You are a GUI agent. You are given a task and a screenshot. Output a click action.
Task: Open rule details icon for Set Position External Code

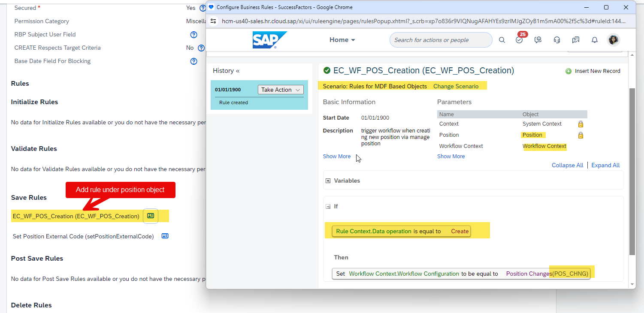coord(165,236)
